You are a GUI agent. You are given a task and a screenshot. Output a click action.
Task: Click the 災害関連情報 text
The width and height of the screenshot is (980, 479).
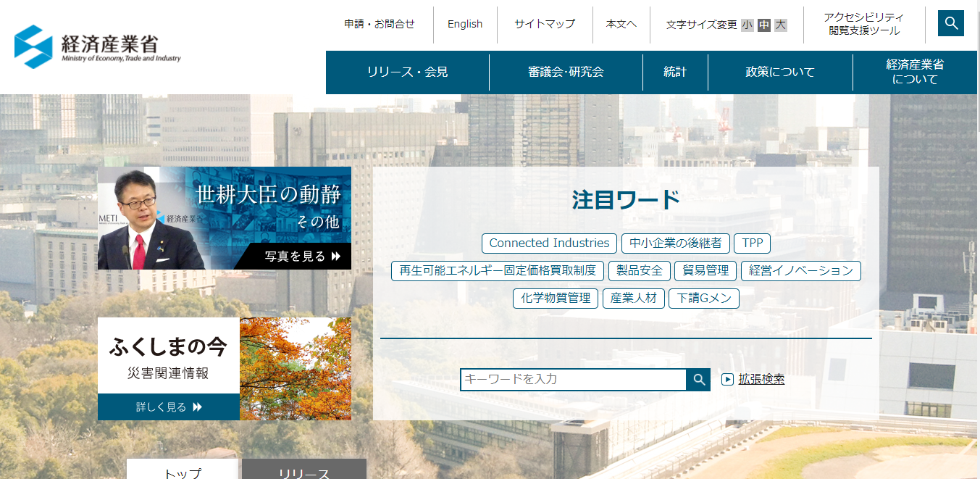[x=168, y=374]
